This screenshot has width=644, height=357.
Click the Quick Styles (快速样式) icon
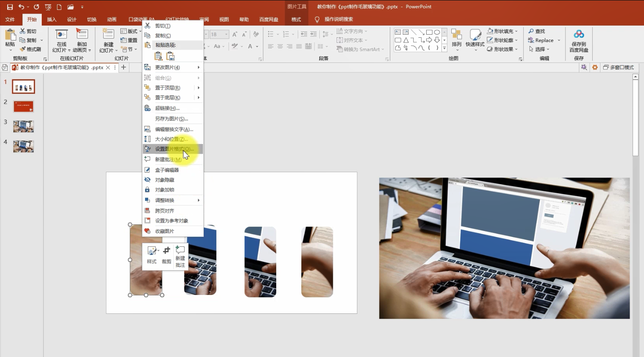point(475,39)
